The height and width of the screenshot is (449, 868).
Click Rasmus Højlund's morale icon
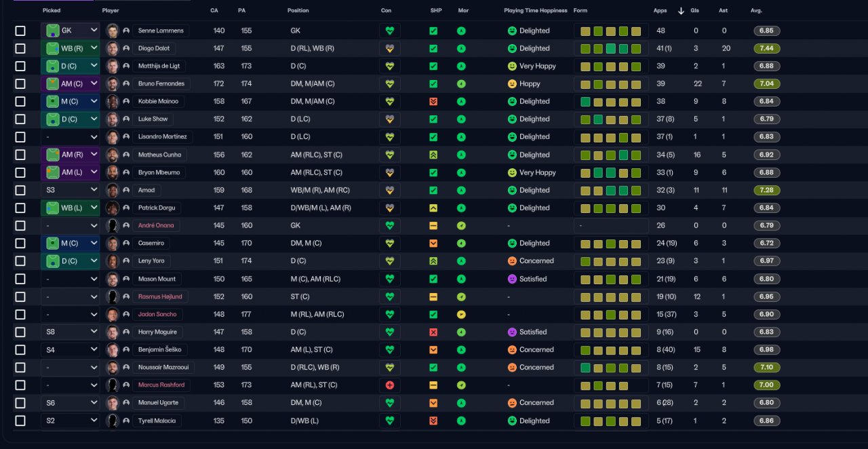(461, 296)
